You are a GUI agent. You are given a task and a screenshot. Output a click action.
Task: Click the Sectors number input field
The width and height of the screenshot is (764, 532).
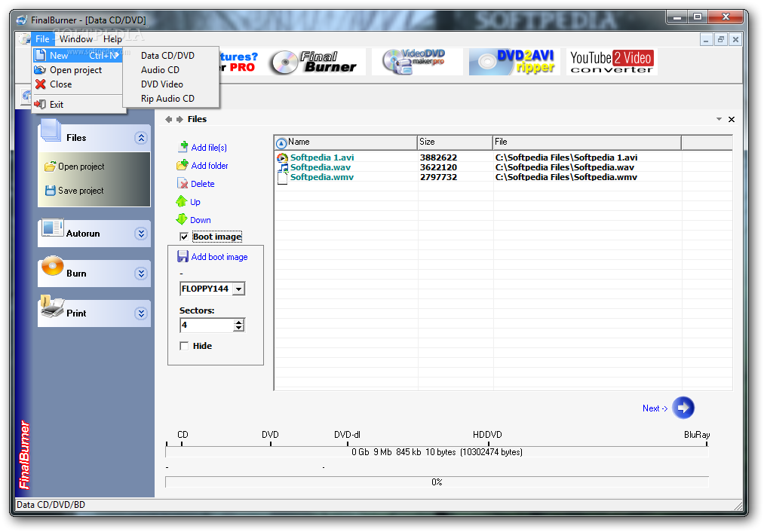[207, 325]
